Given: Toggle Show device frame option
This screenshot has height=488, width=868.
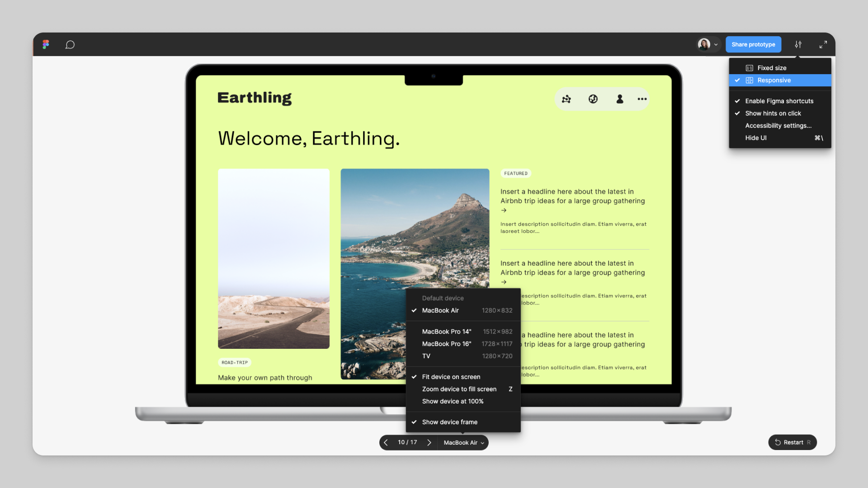Looking at the screenshot, I should [x=449, y=422].
